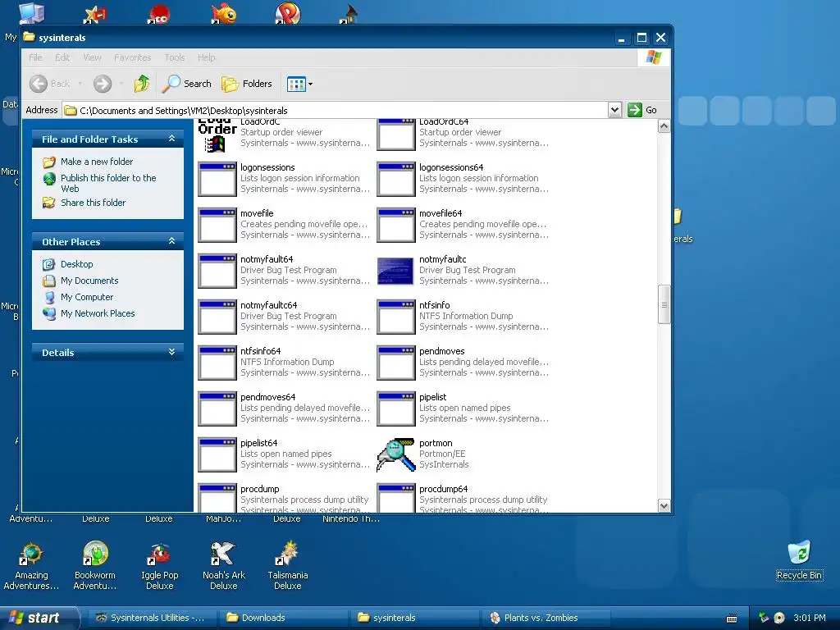
Task: Click Publish this folder to the Web
Action: [108, 183]
